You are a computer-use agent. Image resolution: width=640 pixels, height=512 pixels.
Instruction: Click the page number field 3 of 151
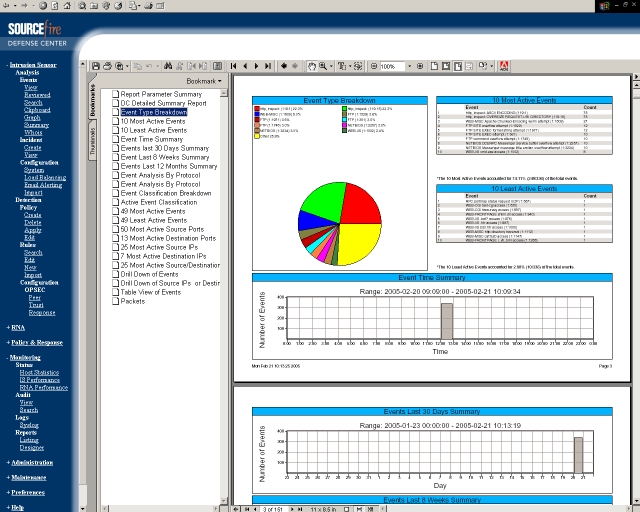pos(273,509)
